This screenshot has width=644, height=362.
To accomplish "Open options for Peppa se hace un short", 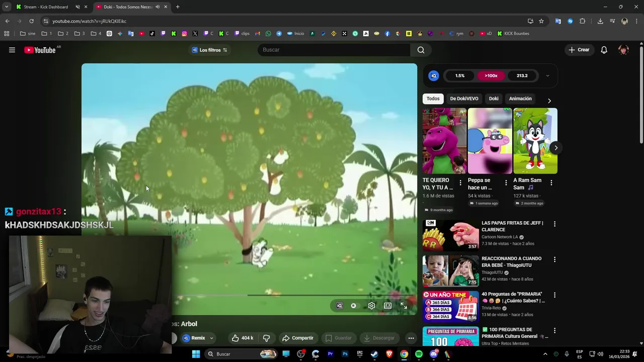I will pyautogui.click(x=506, y=183).
